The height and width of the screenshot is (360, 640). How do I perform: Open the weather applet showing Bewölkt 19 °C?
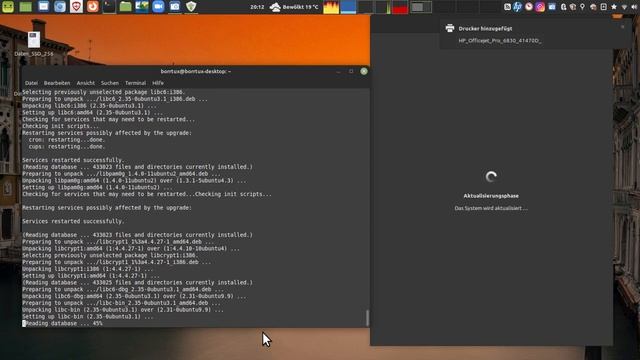pos(294,7)
